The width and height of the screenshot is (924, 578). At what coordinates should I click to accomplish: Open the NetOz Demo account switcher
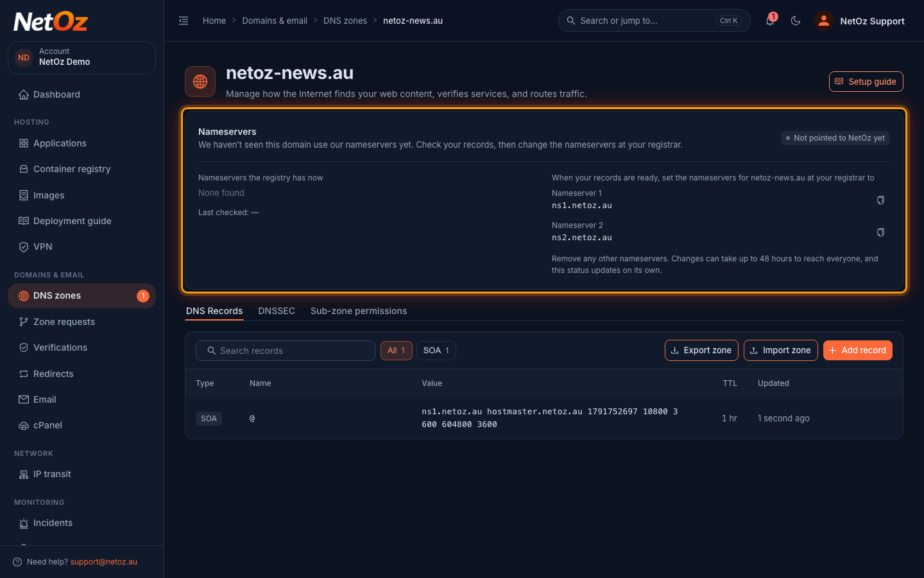coord(81,58)
